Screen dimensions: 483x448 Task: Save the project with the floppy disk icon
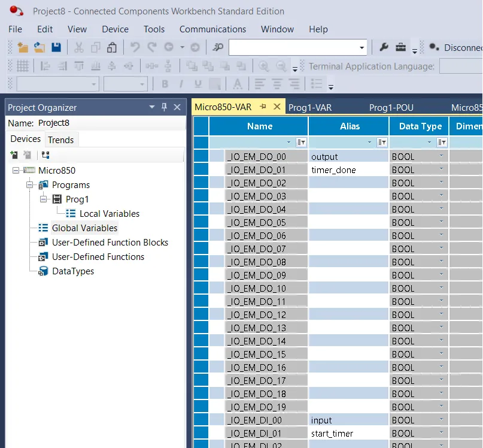point(56,47)
